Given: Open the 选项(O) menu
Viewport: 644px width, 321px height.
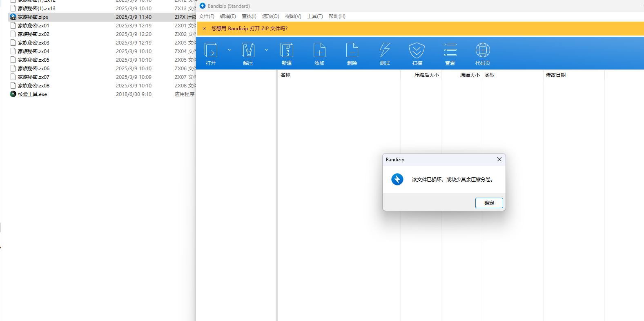Looking at the screenshot, I should [x=270, y=16].
